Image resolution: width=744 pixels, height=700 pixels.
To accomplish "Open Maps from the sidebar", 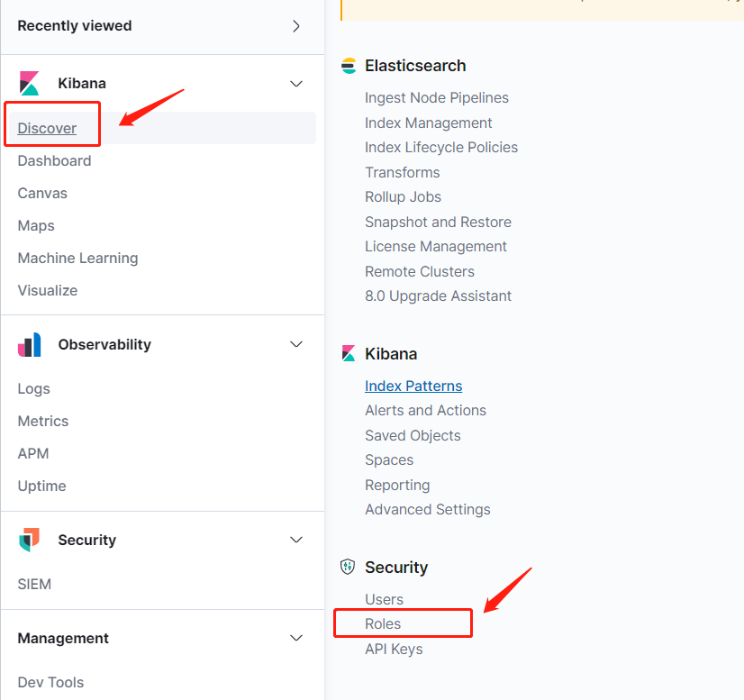I will [36, 225].
